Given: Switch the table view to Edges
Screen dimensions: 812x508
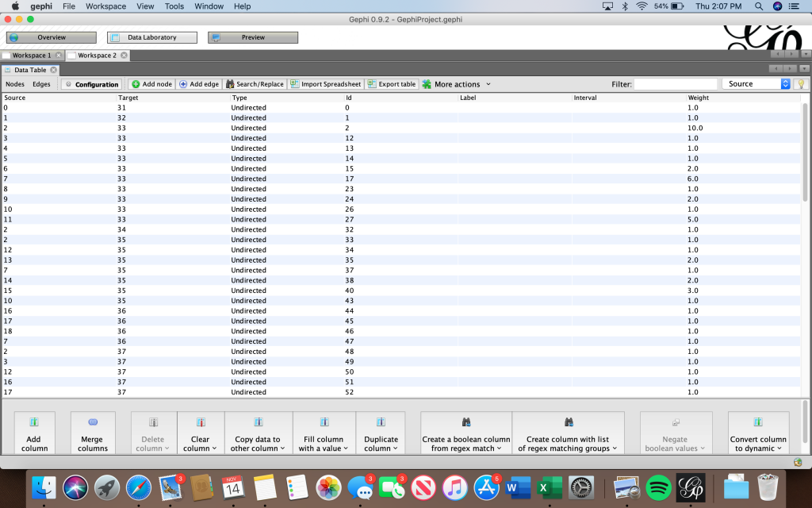Looking at the screenshot, I should pyautogui.click(x=41, y=84).
